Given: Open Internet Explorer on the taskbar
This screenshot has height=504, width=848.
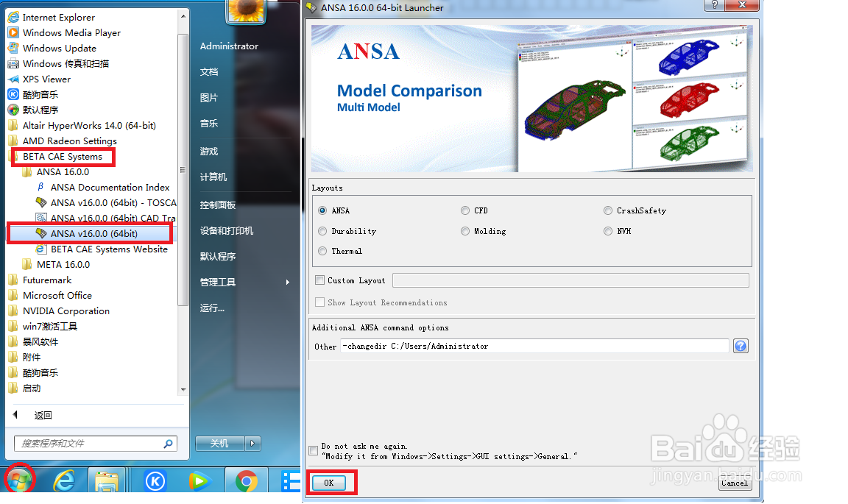Looking at the screenshot, I should click(x=64, y=480).
